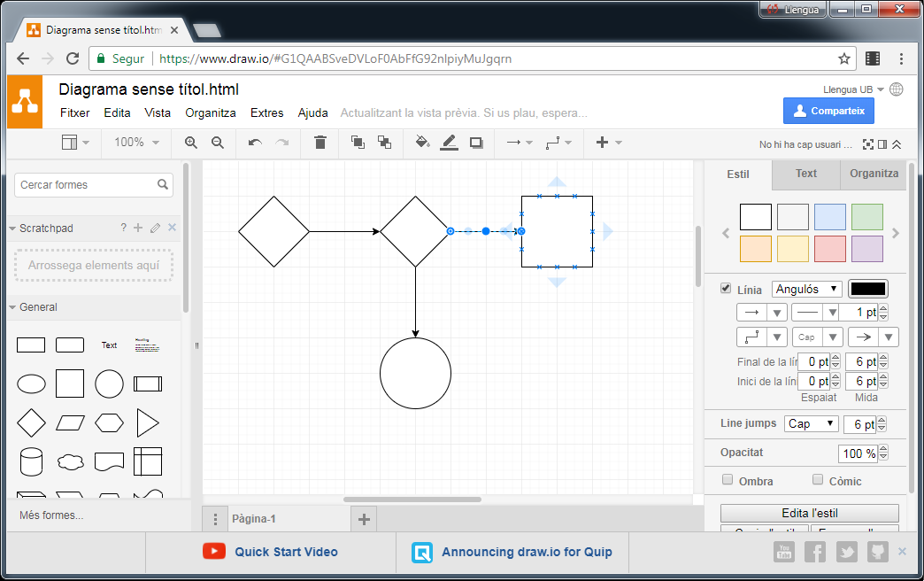Image resolution: width=924 pixels, height=581 pixels.
Task: Open the 100% zoom level dropdown
Action: 135,143
